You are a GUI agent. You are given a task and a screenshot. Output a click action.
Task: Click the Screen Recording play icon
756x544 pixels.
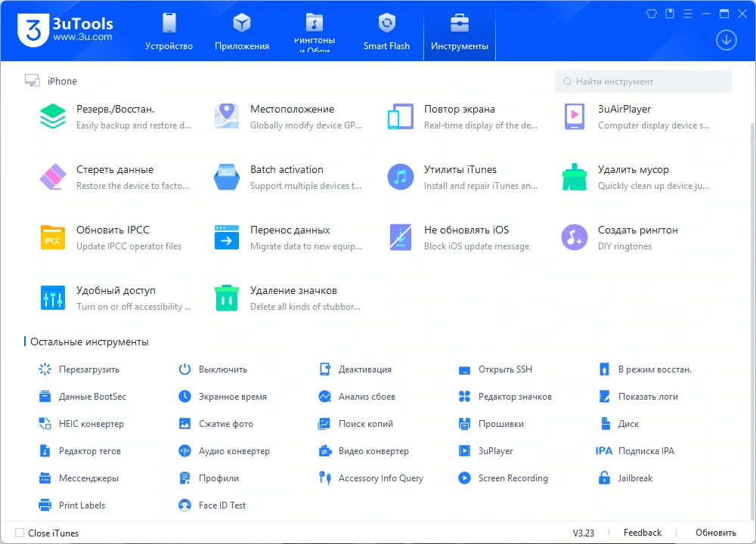464,478
